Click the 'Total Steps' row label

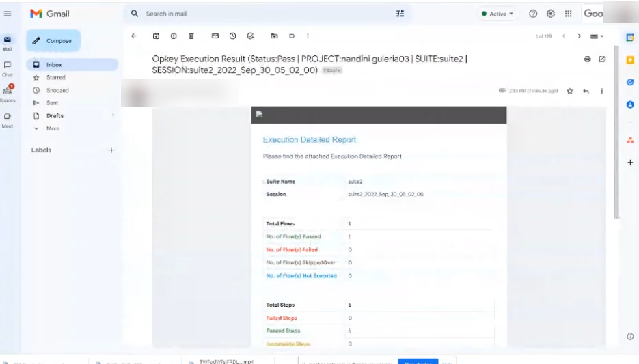click(x=280, y=305)
